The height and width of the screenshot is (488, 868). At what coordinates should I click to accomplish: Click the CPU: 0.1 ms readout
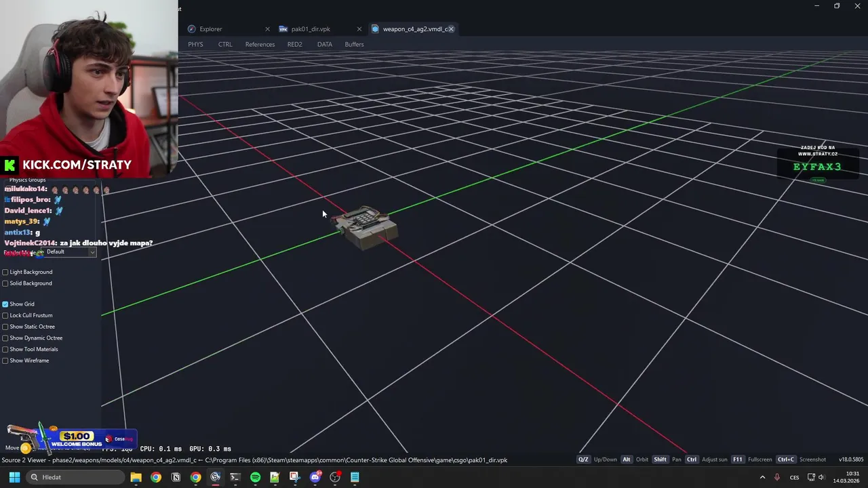point(161,449)
